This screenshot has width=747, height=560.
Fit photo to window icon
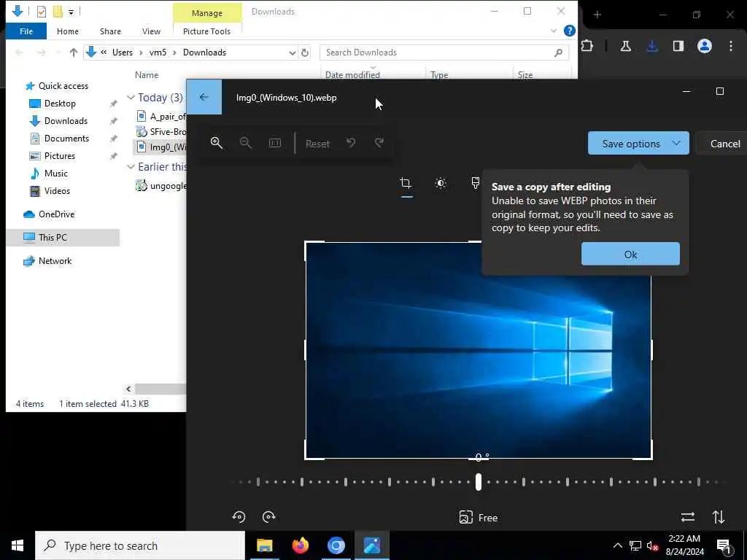click(275, 143)
